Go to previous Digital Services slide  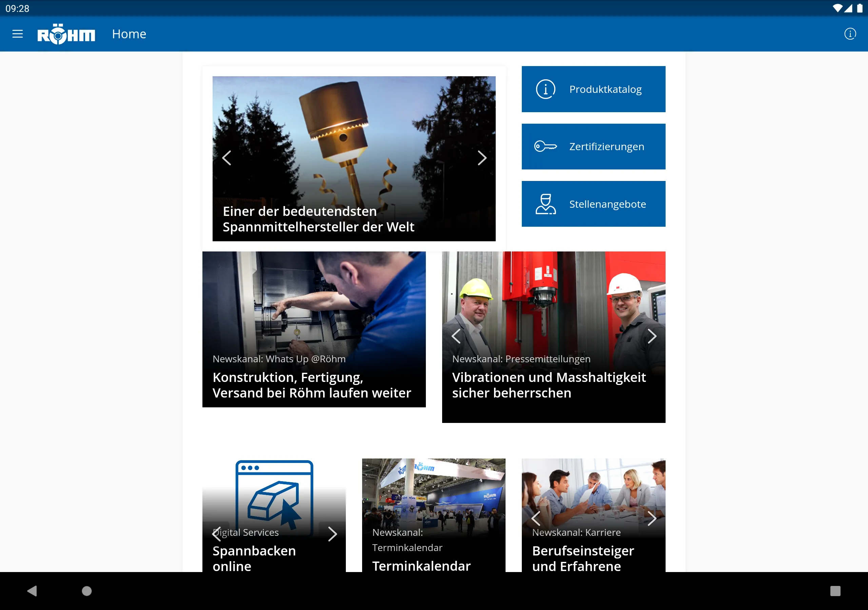[x=217, y=534]
